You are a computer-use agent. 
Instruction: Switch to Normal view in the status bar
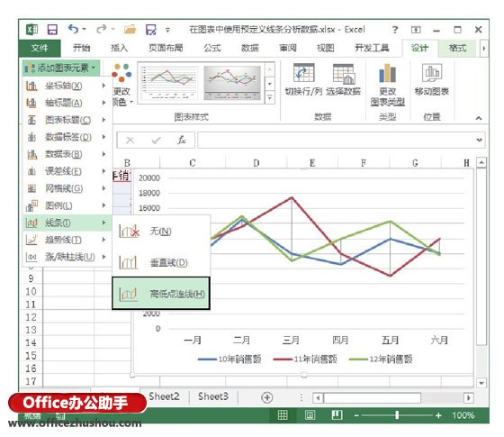[x=283, y=415]
